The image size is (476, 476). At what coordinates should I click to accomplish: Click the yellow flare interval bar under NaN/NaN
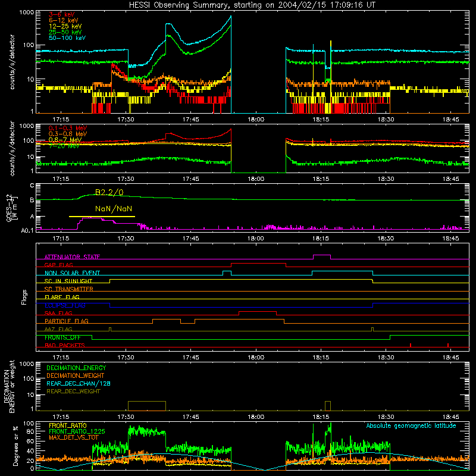point(102,217)
